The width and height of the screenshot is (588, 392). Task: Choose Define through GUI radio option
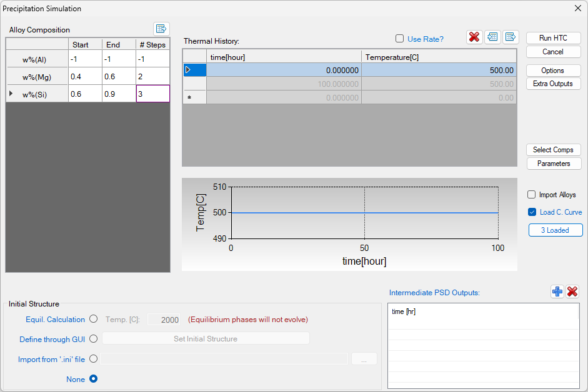point(94,339)
